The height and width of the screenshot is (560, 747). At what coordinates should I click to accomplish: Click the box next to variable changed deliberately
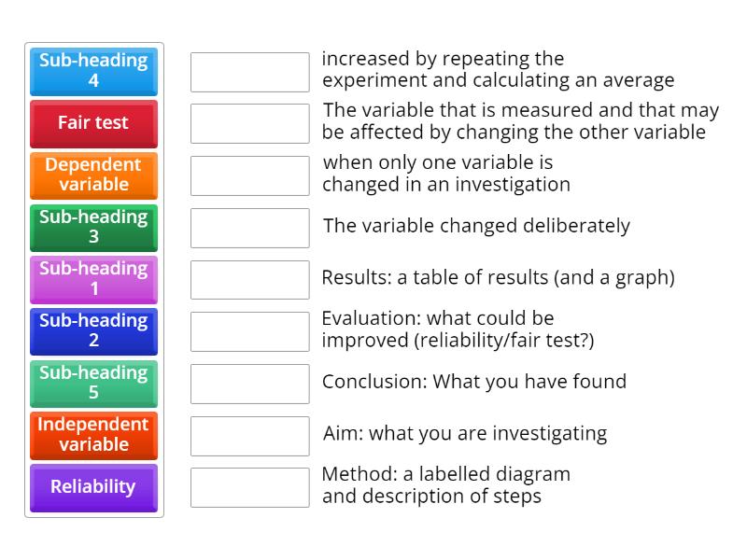(249, 227)
